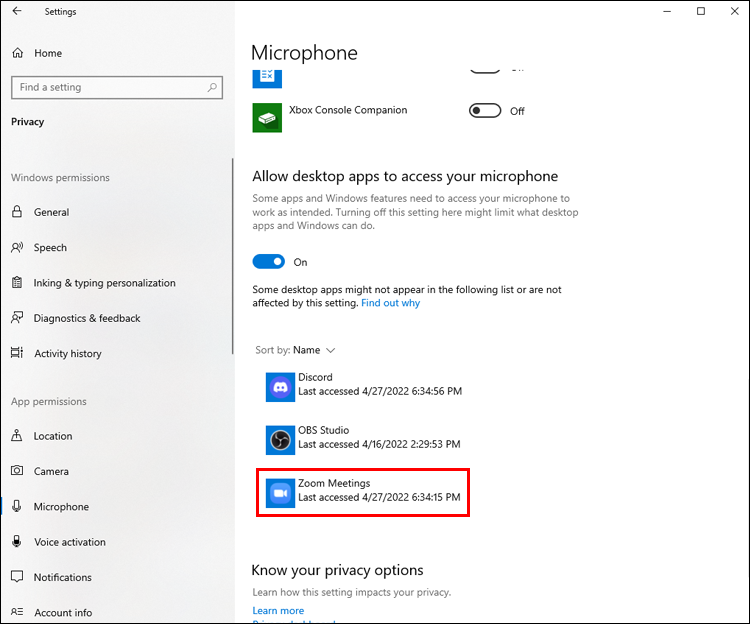Click the search magnifier icon

coord(212,88)
